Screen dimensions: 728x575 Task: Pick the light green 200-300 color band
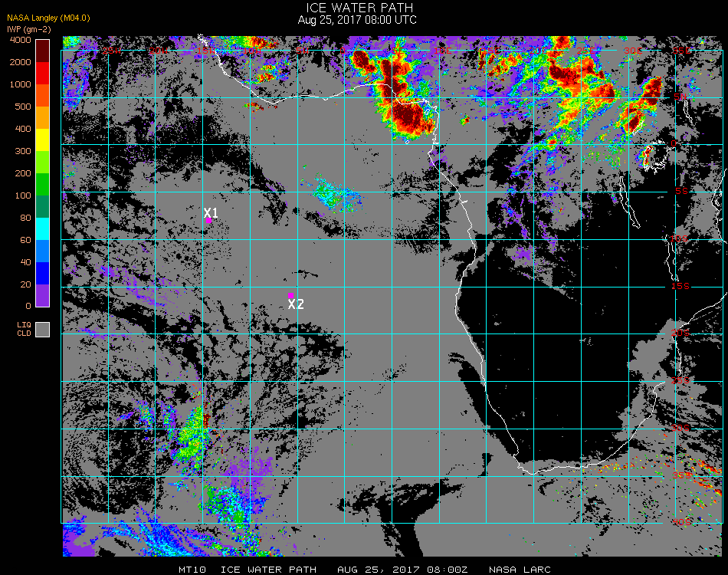tap(43, 163)
